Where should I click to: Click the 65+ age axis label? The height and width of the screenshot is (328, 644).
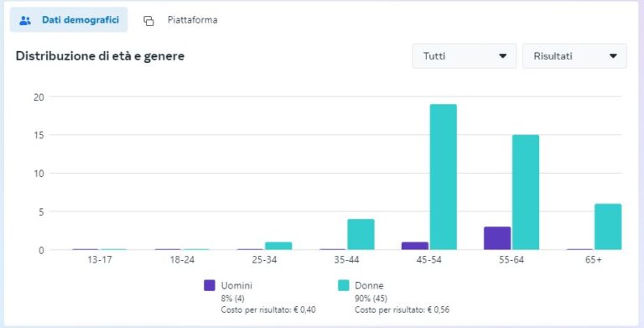tap(594, 260)
